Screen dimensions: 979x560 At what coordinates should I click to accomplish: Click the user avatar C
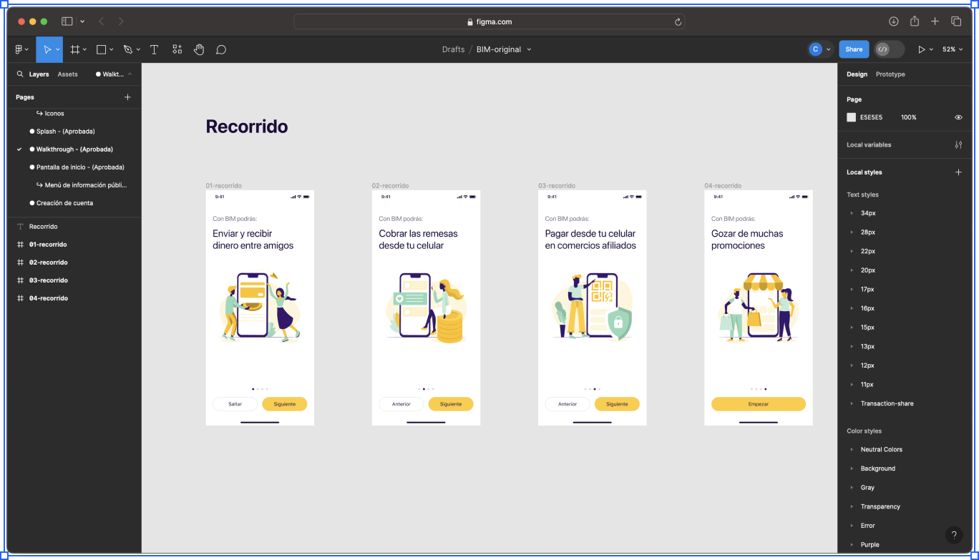tap(815, 49)
